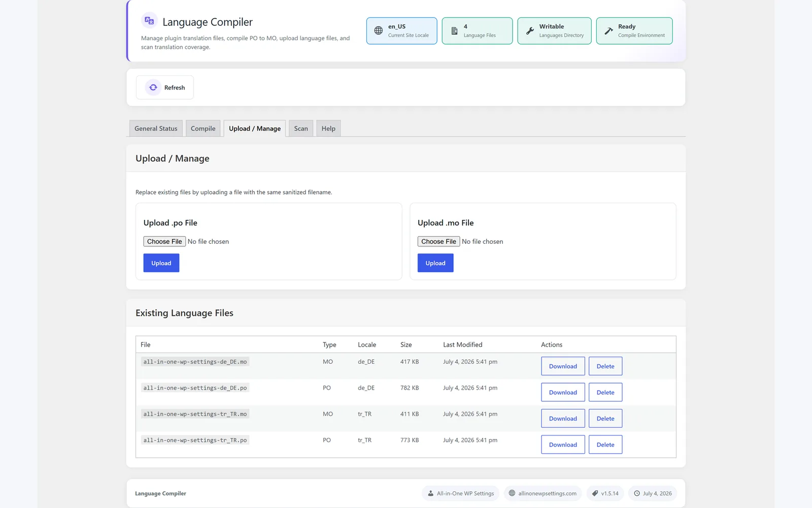Click Upload under Upload .po File
Viewport: 812px width, 508px height.
pyautogui.click(x=161, y=263)
